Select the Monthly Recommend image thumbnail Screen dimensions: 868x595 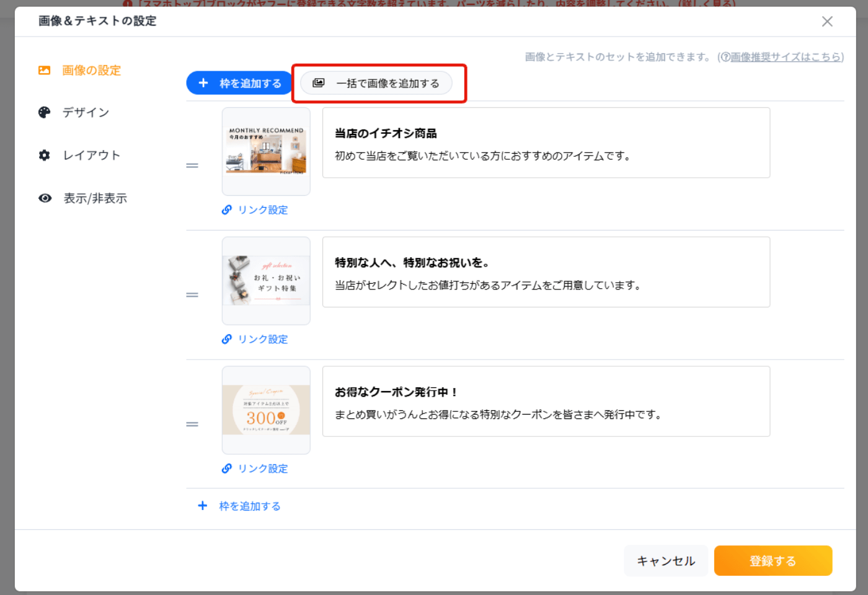pos(266,152)
